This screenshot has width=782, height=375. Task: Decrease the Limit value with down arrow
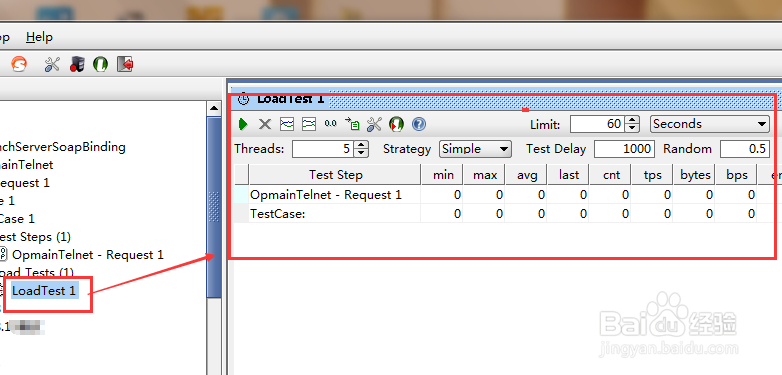tap(632, 128)
